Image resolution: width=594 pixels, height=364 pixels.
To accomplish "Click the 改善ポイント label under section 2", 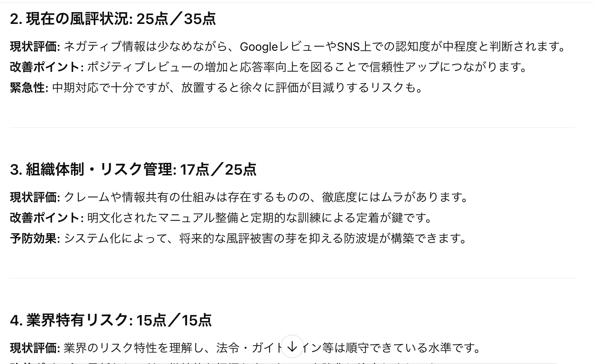I will tap(47, 67).
